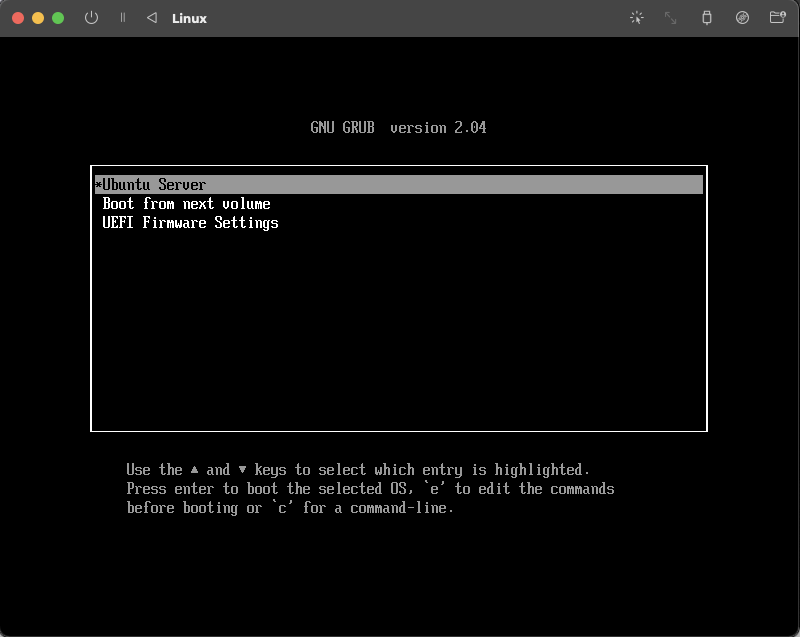Open the shared folder icon

[x=778, y=18]
